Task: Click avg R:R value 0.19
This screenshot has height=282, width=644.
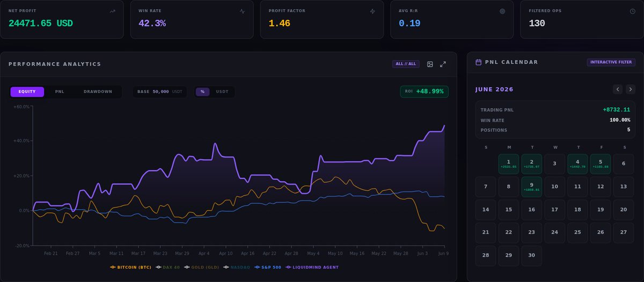Action: pos(409,23)
